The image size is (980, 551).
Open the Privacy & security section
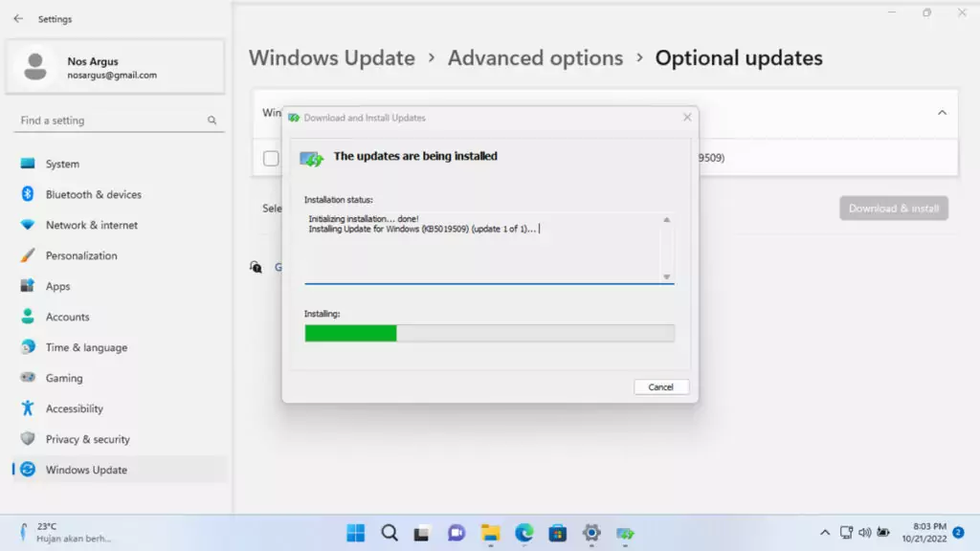pyautogui.click(x=120, y=439)
